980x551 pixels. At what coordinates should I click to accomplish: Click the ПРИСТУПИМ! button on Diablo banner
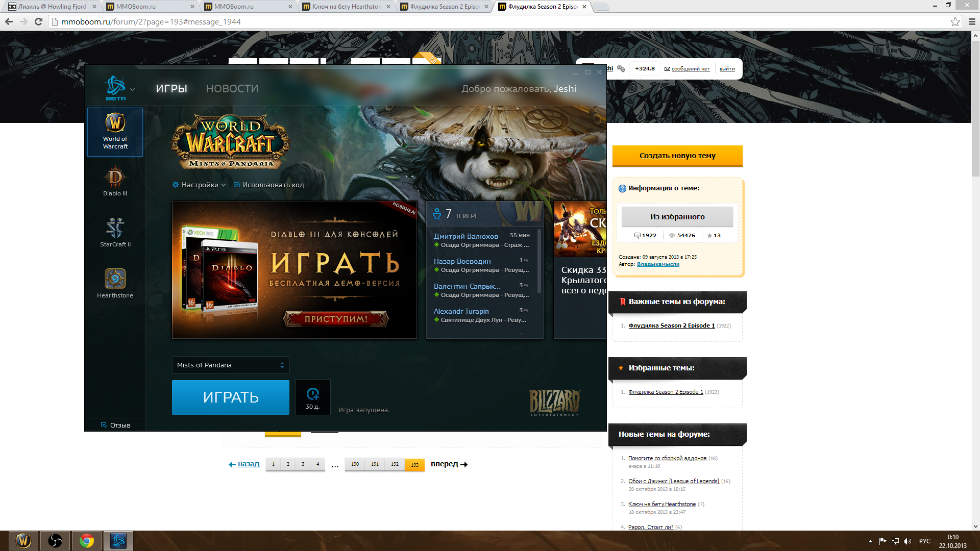(x=336, y=319)
